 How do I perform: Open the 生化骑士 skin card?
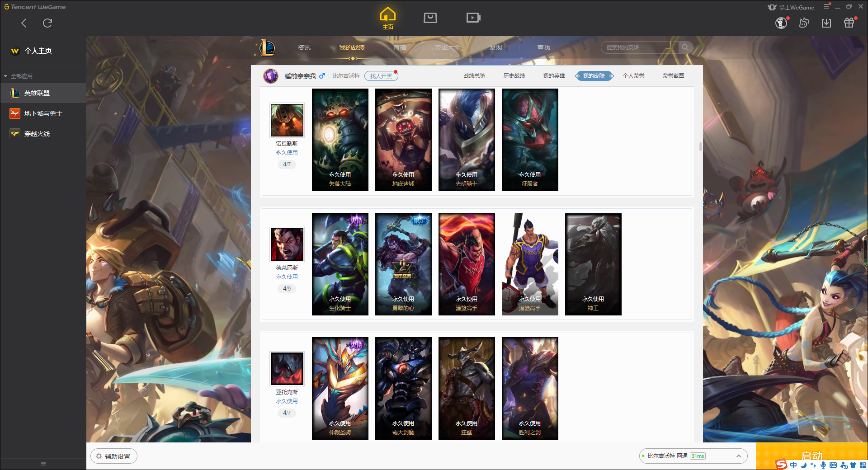point(340,264)
